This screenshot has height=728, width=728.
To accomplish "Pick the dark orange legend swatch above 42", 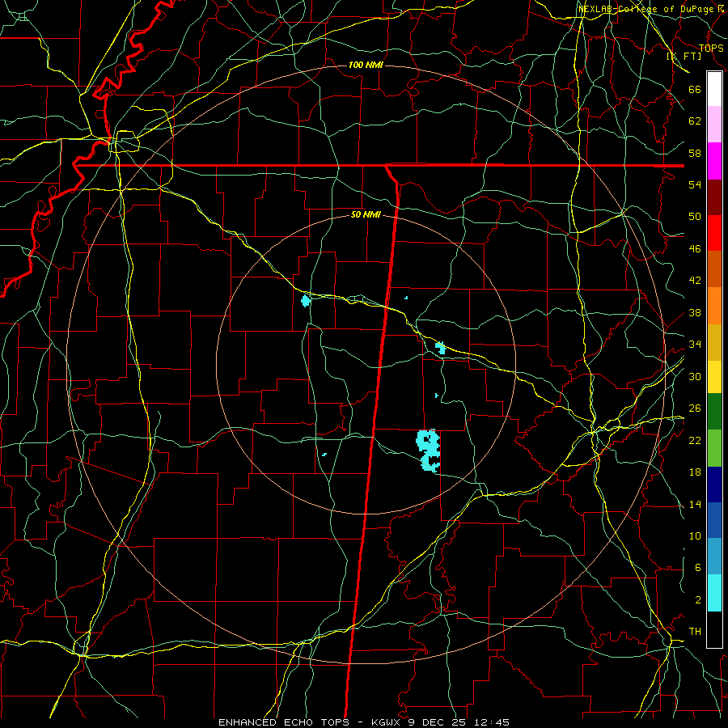I will pyautogui.click(x=714, y=269).
